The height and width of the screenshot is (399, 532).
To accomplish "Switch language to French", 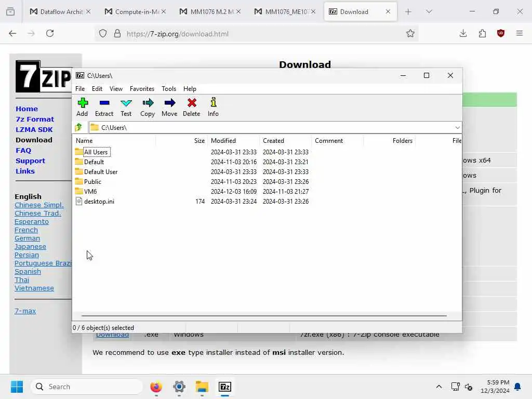I will tap(26, 230).
